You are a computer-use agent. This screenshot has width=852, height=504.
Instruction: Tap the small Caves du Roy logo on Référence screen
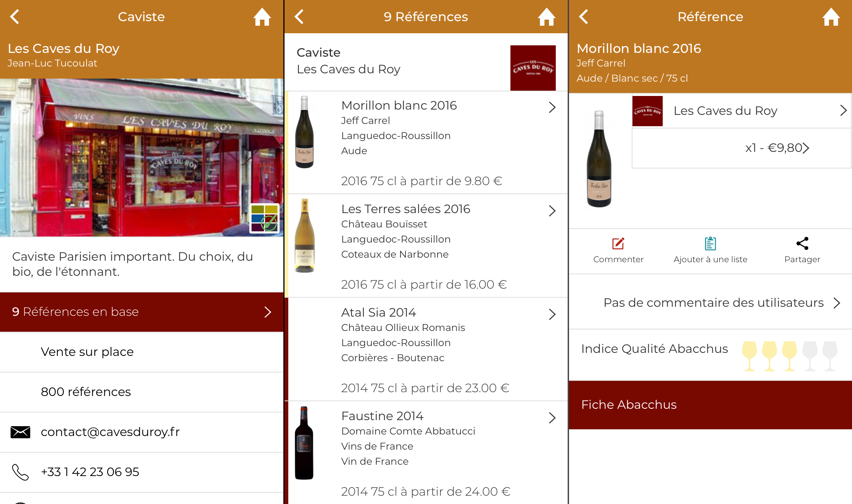[648, 111]
